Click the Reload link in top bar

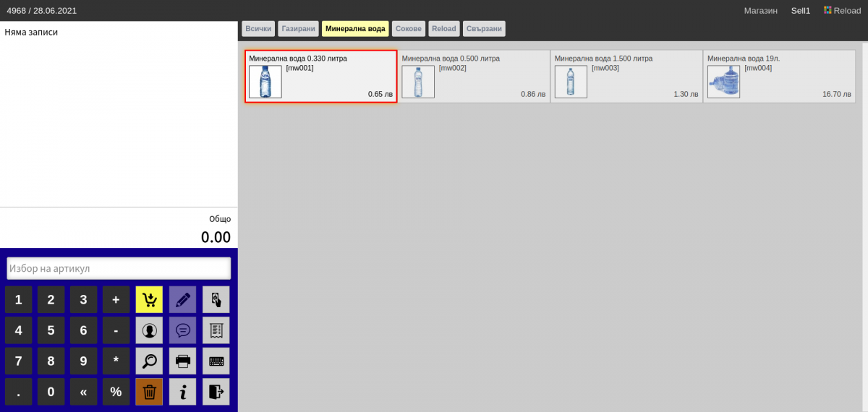(x=842, y=11)
